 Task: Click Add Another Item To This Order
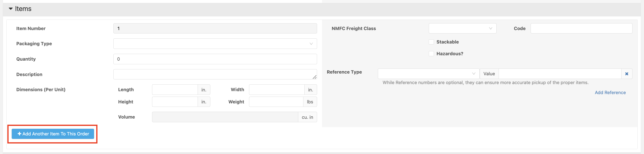point(53,134)
